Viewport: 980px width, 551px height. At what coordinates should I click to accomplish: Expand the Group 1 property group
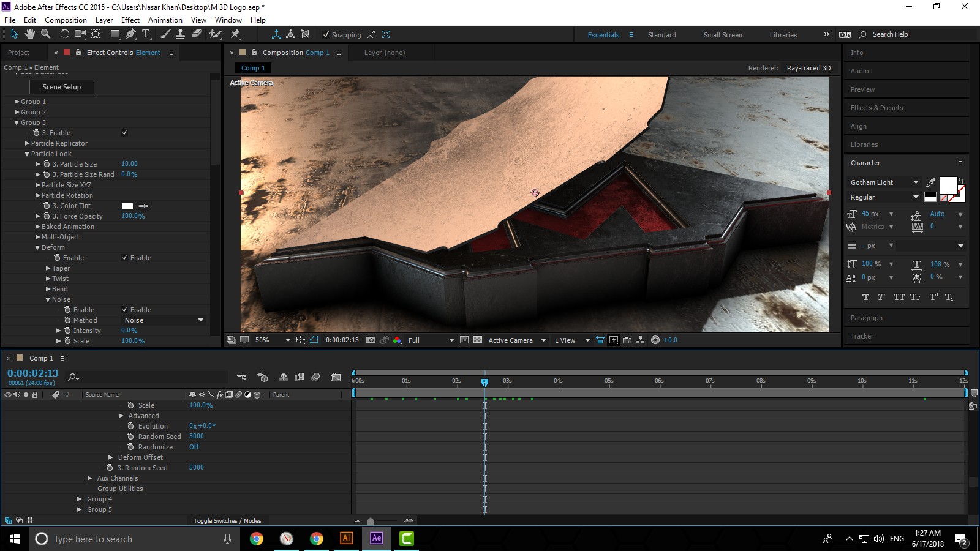[17, 102]
